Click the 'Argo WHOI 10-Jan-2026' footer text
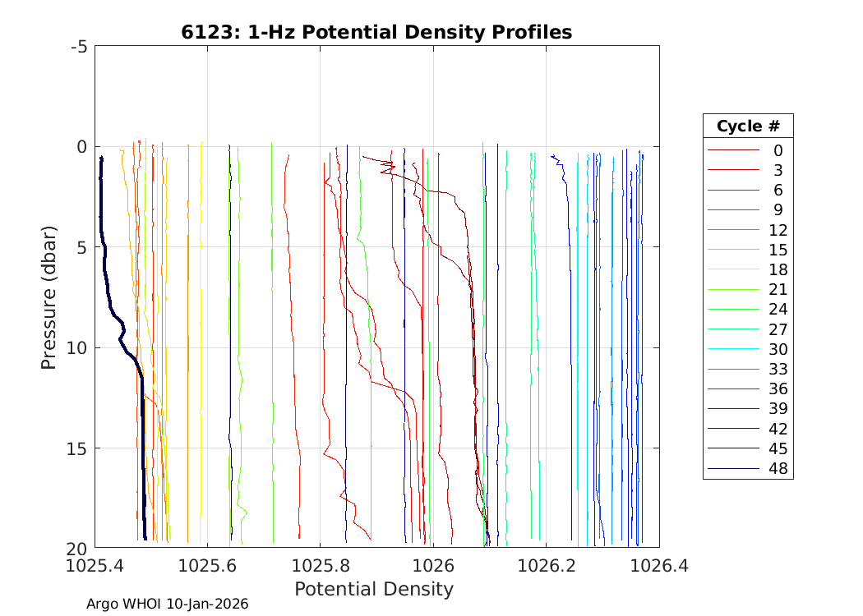 [167, 605]
